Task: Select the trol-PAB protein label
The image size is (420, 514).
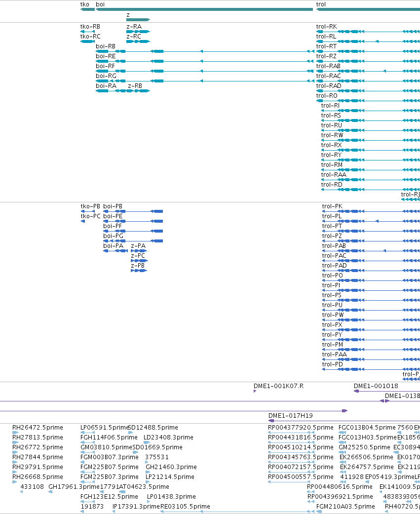Action: coord(334,245)
